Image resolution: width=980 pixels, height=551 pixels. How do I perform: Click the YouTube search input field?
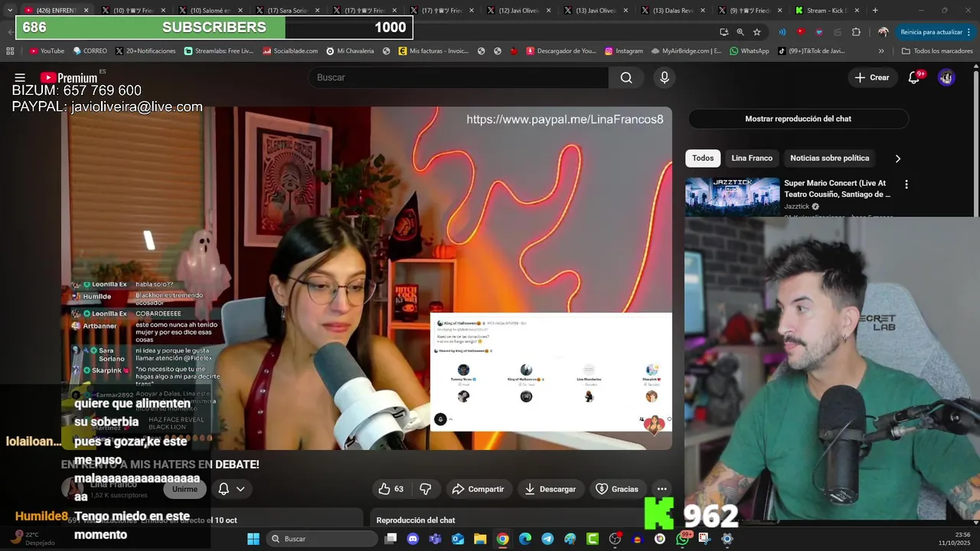click(x=458, y=77)
